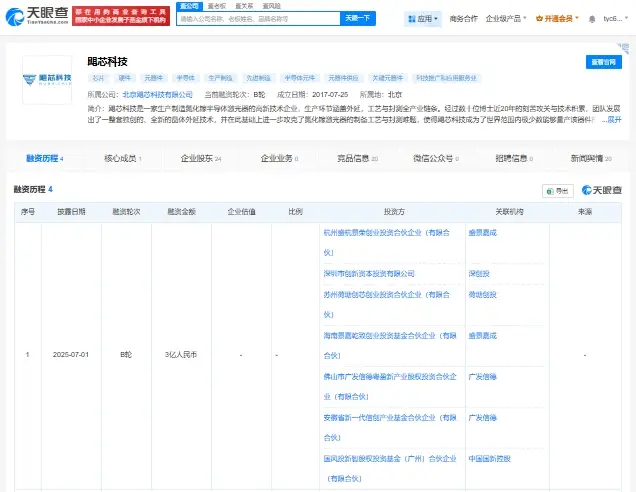Click the 半导体 tag
This screenshot has width=636, height=492.
[x=186, y=78]
